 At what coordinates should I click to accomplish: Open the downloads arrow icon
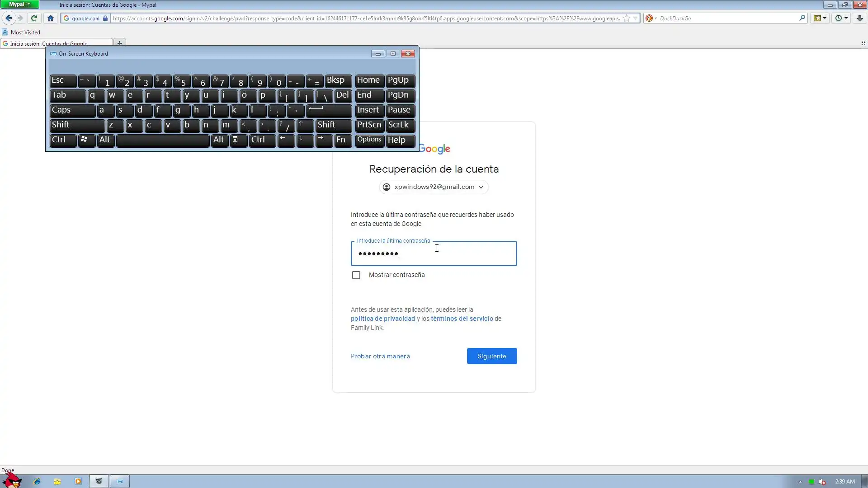tap(859, 18)
